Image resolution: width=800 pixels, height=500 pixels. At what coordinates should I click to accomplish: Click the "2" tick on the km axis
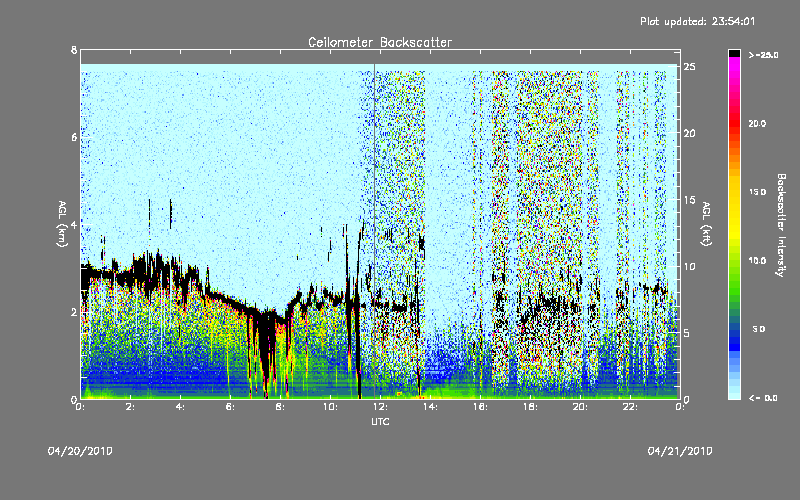(74, 312)
